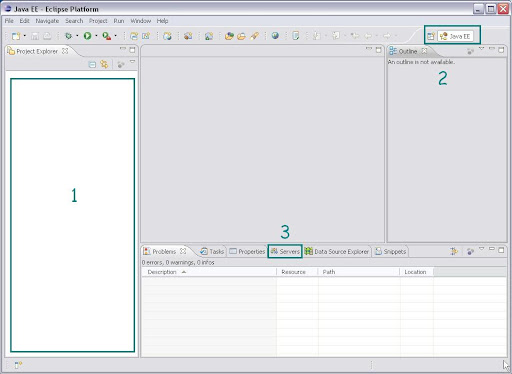Click the Debug bug icon
The width and height of the screenshot is (512, 374).
(68, 36)
